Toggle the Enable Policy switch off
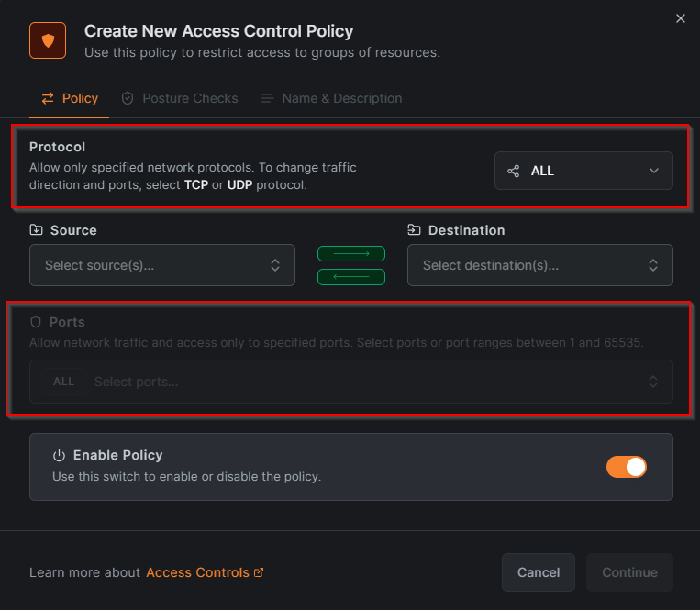This screenshot has width=700, height=610. point(626,467)
